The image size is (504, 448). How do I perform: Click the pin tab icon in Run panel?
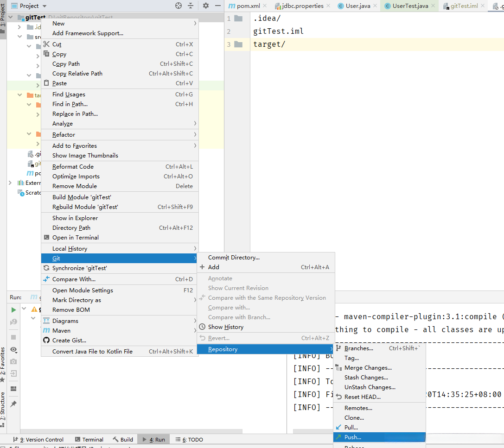pos(13,404)
